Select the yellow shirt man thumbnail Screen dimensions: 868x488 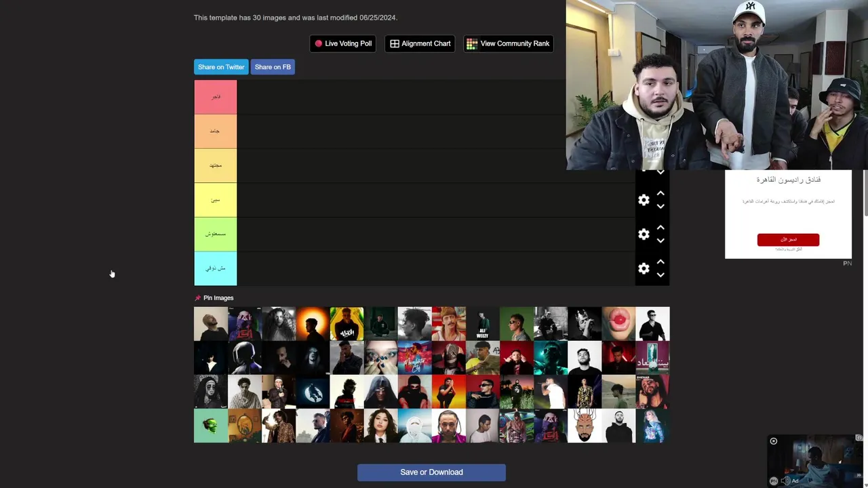(483, 358)
